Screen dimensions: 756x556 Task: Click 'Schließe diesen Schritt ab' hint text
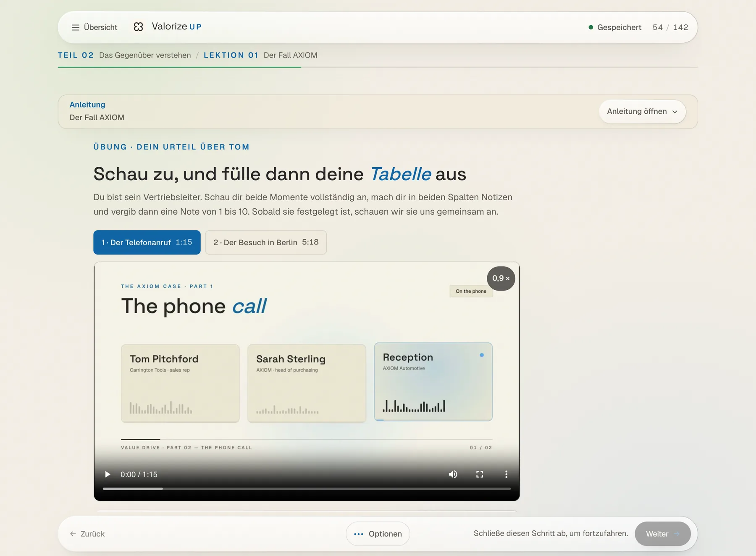coord(551,533)
